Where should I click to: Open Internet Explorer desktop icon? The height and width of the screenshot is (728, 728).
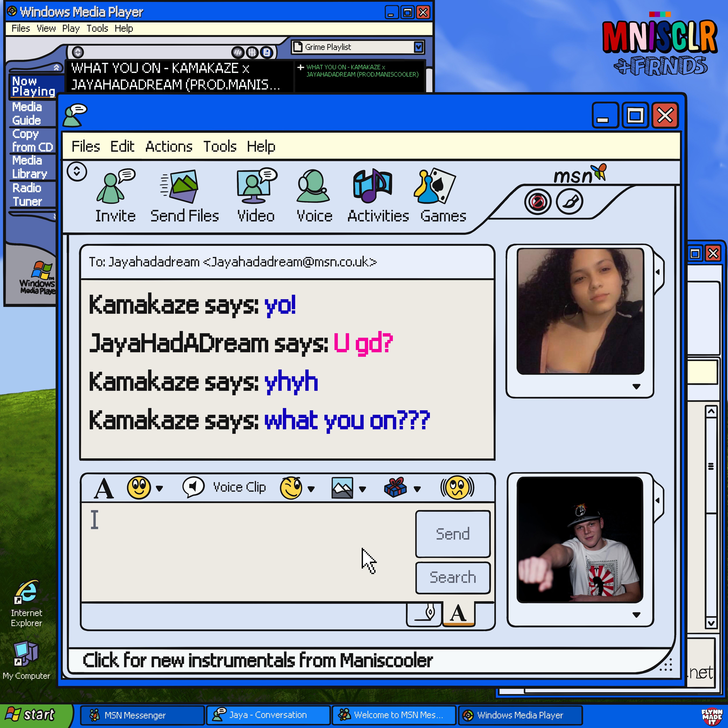[x=26, y=592]
